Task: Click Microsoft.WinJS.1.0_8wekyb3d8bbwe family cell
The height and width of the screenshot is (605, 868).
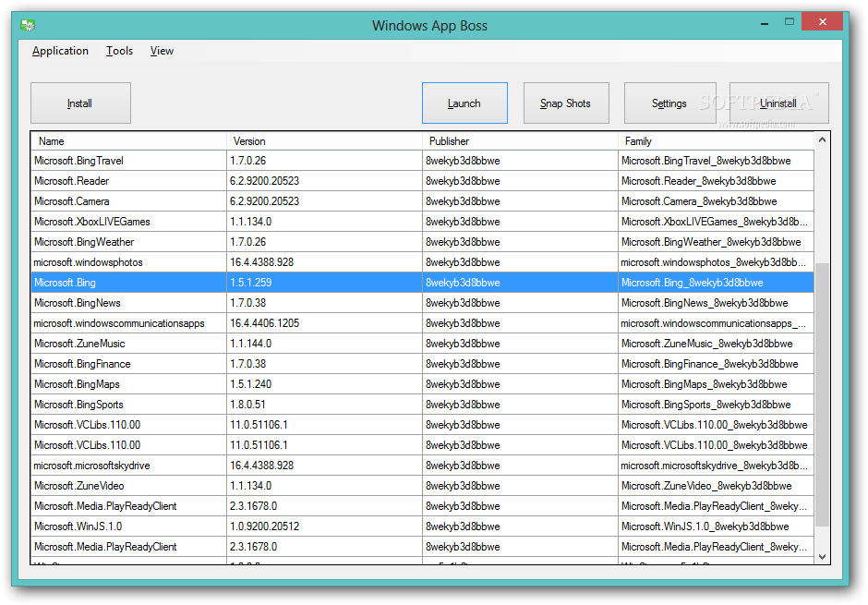Action: pos(716,526)
